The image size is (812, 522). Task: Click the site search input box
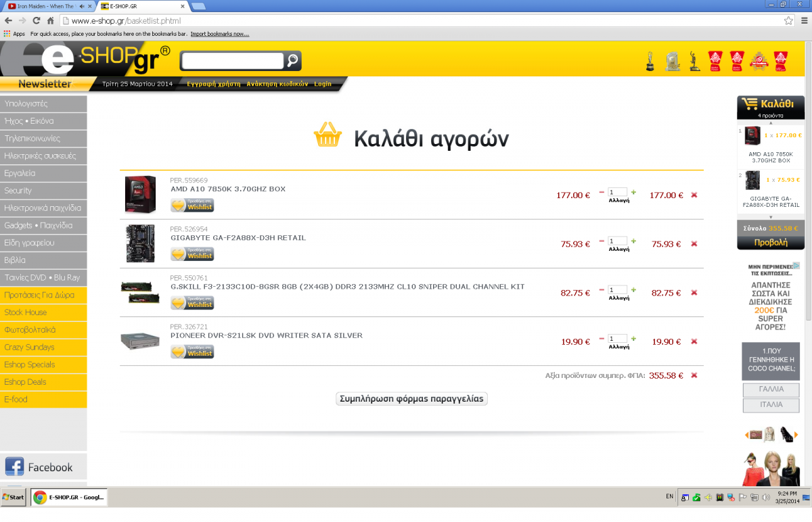click(x=233, y=61)
